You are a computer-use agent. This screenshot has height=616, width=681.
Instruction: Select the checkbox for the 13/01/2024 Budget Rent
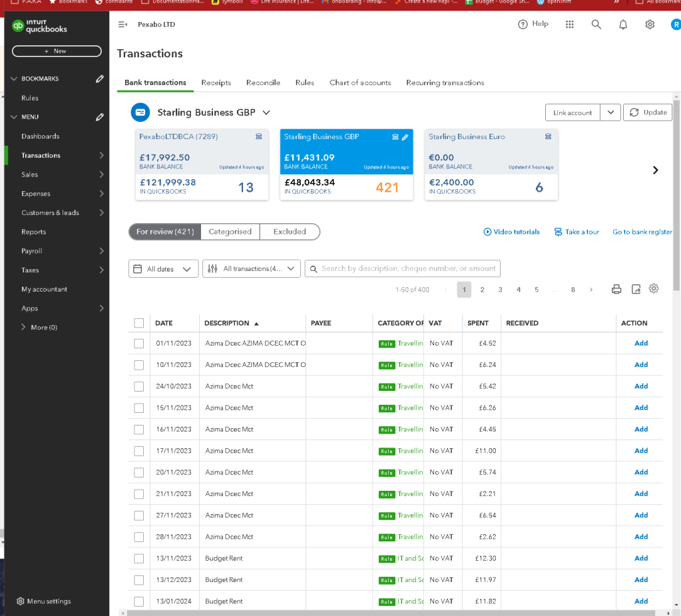139,601
